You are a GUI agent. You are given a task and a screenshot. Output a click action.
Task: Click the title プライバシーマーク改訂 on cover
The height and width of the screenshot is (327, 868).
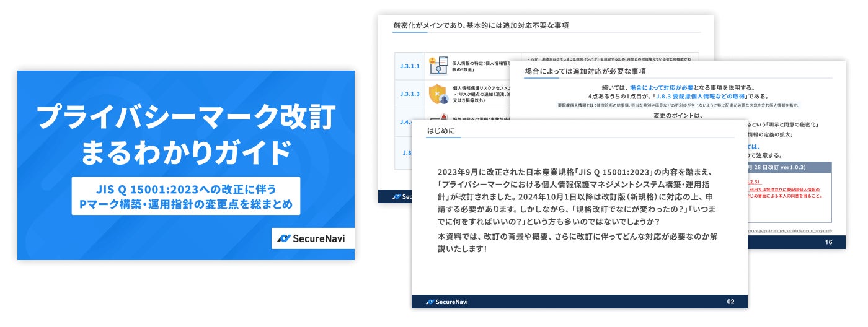pos(186,117)
